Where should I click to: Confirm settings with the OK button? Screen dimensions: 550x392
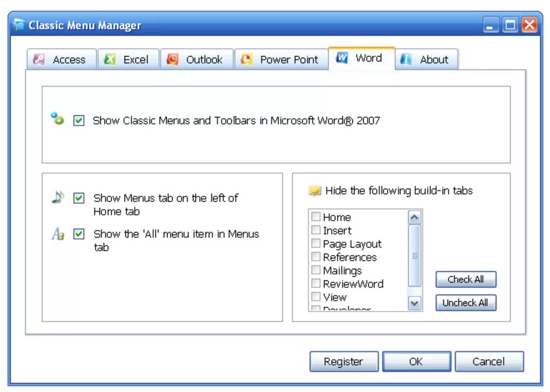pyautogui.click(x=416, y=361)
